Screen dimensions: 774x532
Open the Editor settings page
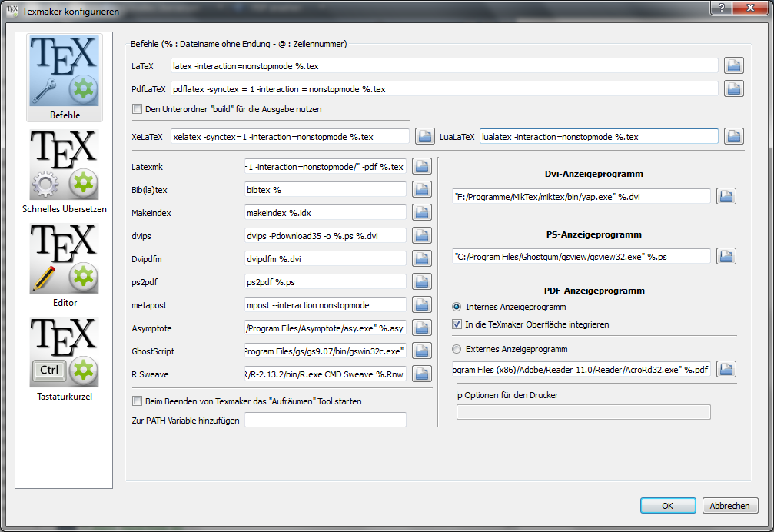pyautogui.click(x=65, y=265)
